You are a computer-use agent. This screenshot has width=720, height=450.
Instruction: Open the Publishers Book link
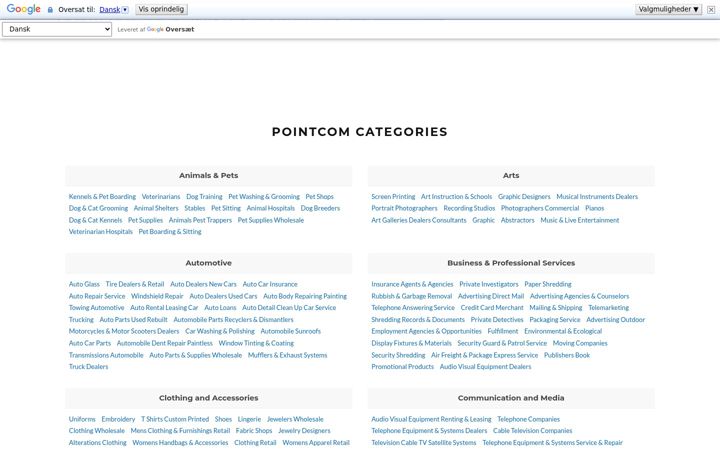[567, 355]
